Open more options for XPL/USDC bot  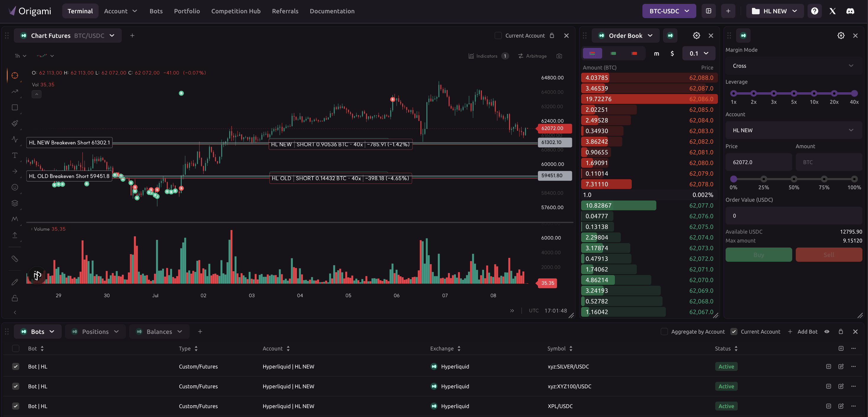pyautogui.click(x=853, y=406)
